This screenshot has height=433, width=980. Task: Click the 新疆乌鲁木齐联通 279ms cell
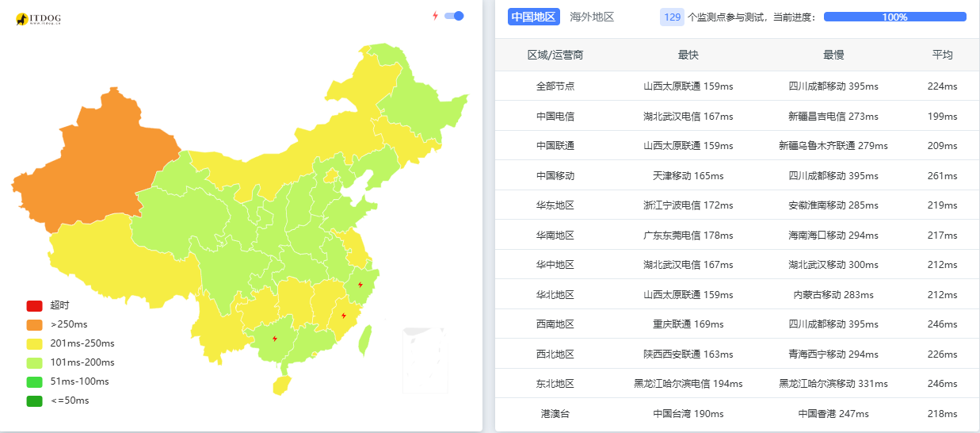tap(833, 146)
